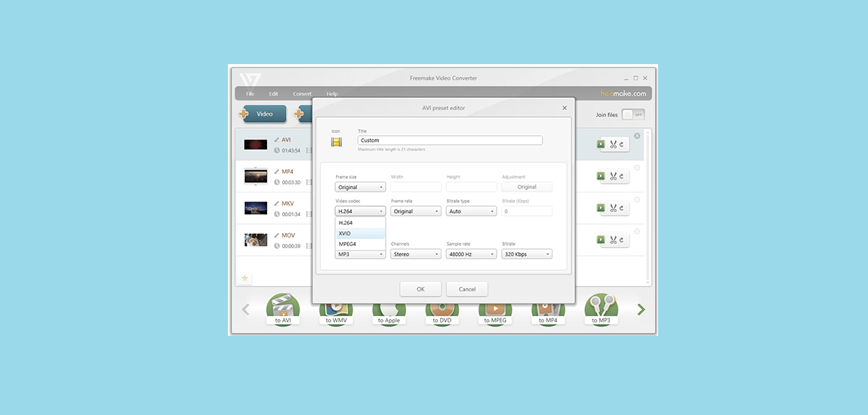
Task: Click the film strip preset icon
Action: point(336,142)
